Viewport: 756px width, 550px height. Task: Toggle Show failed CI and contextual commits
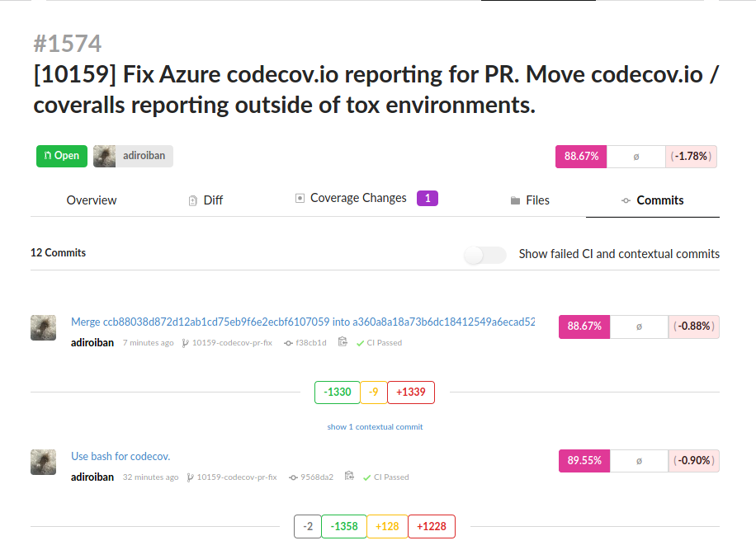(484, 255)
